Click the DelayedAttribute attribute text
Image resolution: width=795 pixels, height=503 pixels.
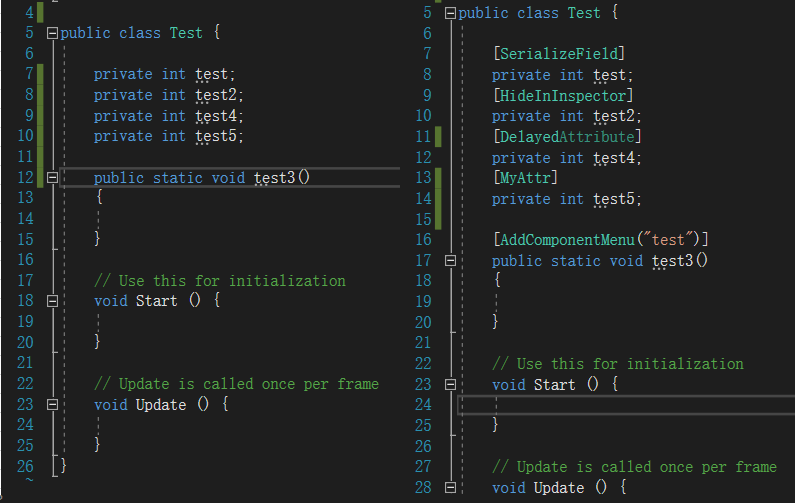click(x=567, y=137)
